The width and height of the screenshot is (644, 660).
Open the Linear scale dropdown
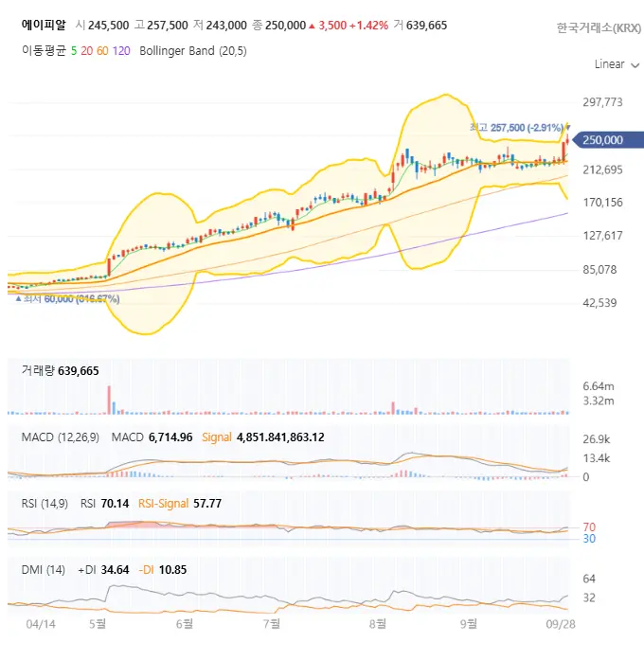[617, 64]
